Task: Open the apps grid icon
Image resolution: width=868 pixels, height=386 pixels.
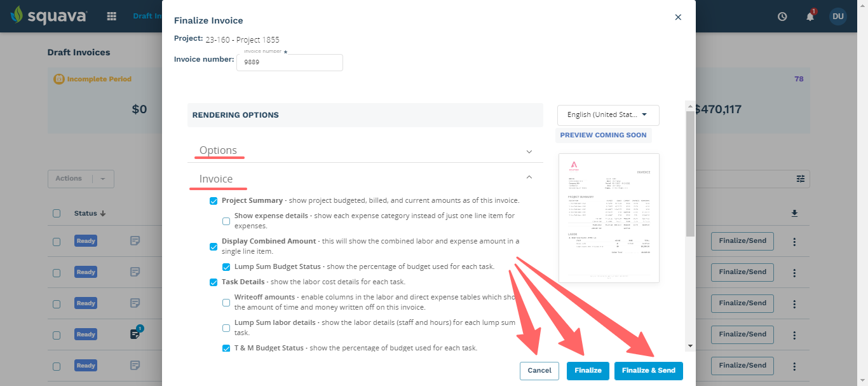Action: click(x=111, y=15)
